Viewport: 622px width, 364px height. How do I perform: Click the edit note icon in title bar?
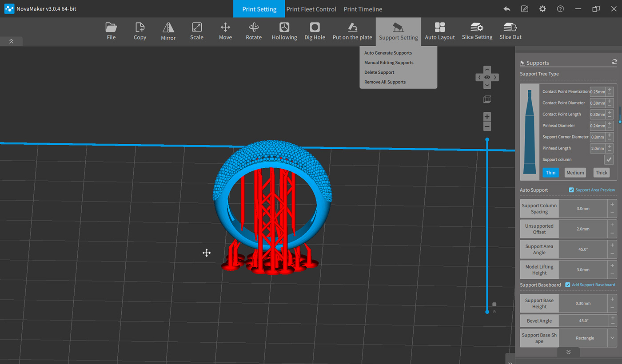pos(525,9)
